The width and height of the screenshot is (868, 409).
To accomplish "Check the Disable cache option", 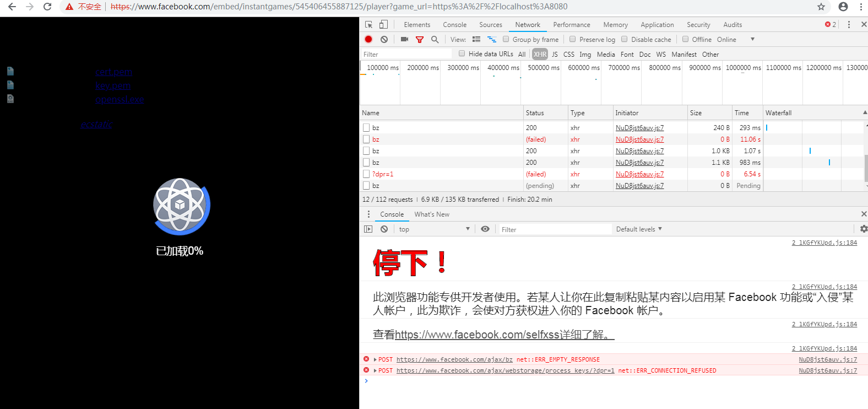I will [624, 39].
